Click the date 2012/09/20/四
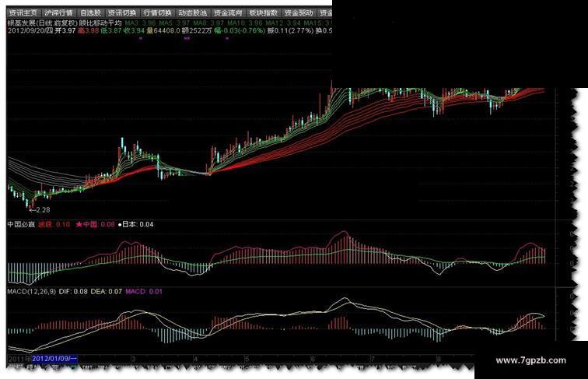 pos(30,31)
